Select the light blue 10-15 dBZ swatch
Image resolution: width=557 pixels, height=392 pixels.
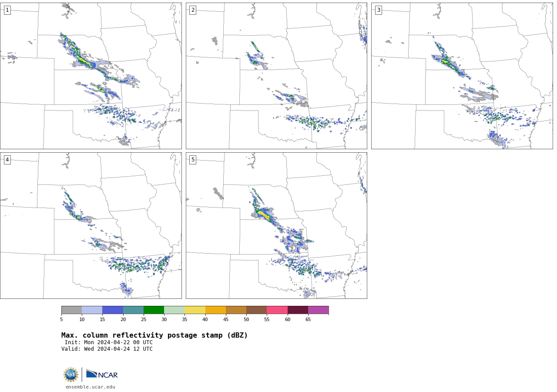click(x=92, y=310)
